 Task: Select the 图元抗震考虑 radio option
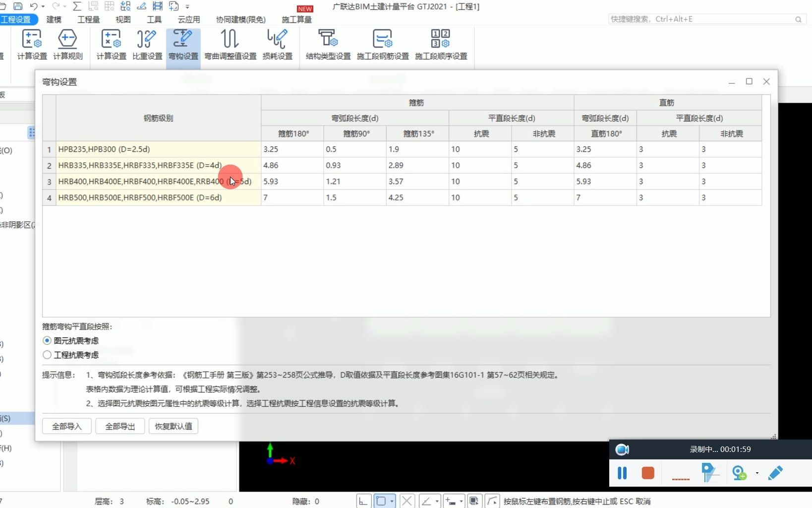click(71, 340)
